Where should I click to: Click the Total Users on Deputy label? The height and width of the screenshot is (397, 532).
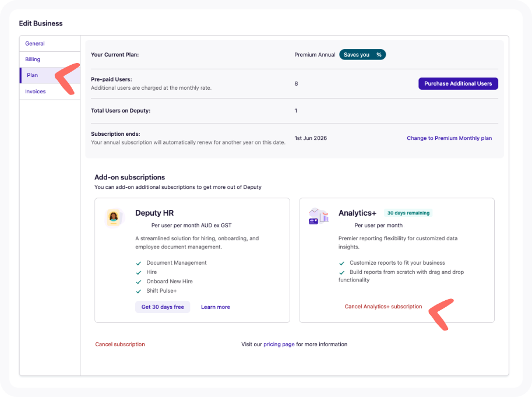121,111
